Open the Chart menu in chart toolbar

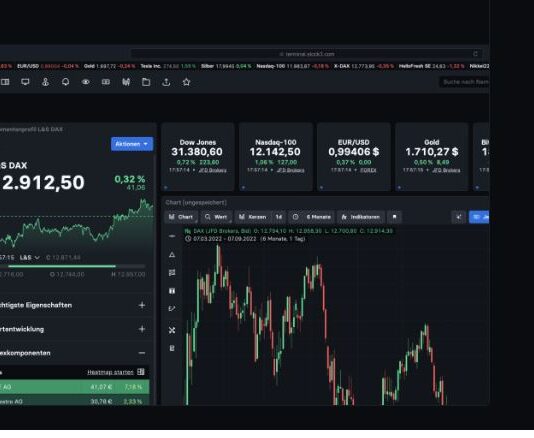pyautogui.click(x=181, y=217)
